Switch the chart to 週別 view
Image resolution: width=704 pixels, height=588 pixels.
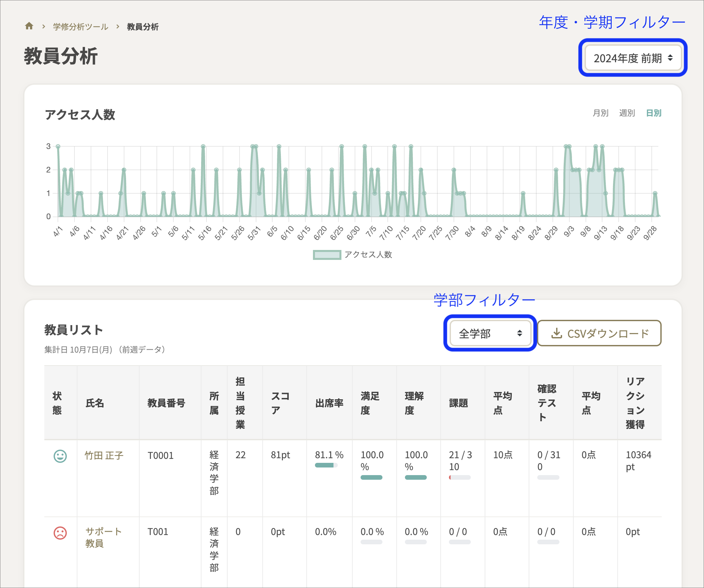click(627, 113)
